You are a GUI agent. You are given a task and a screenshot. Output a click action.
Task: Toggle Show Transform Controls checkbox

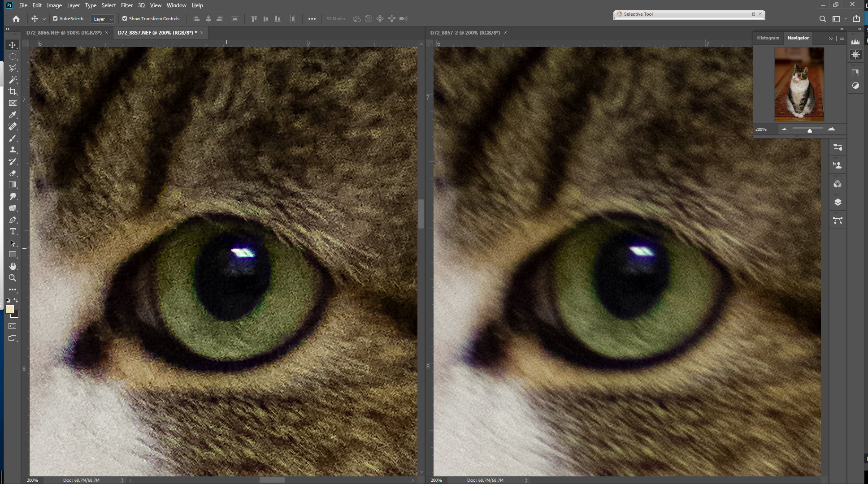125,19
